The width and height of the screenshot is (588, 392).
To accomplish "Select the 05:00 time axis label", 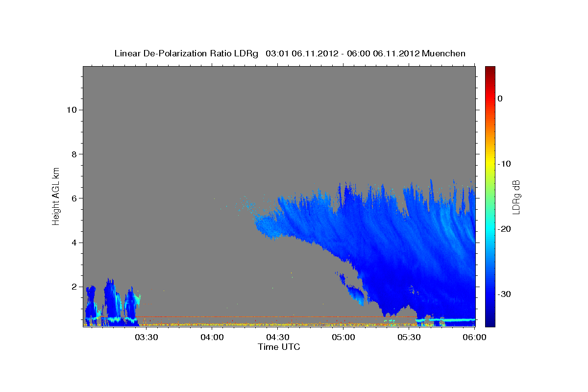I will [x=343, y=337].
